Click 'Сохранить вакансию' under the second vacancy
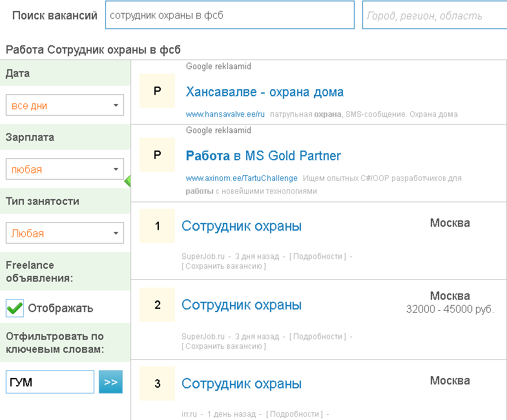Image resolution: width=507 pixels, height=420 pixels. 223,346
